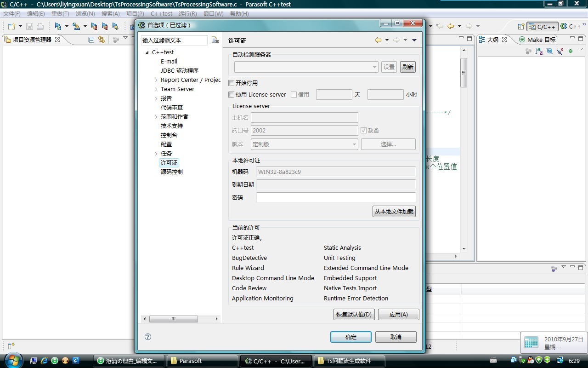Screen dimensions: 588x368
Task: Click the 确定 button
Action: pos(351,337)
